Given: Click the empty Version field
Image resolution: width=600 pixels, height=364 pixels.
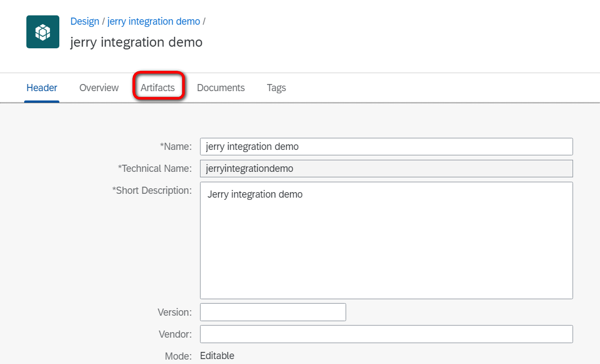Looking at the screenshot, I should click(x=273, y=312).
